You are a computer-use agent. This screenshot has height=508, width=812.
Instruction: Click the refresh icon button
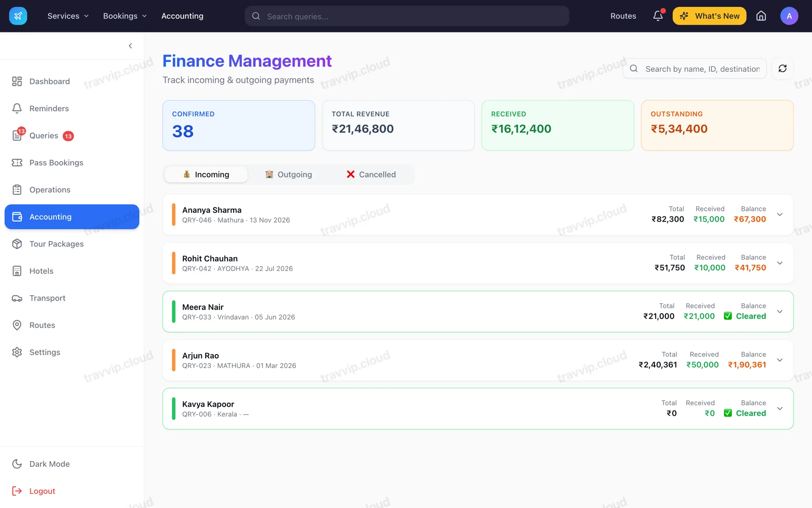pos(782,69)
